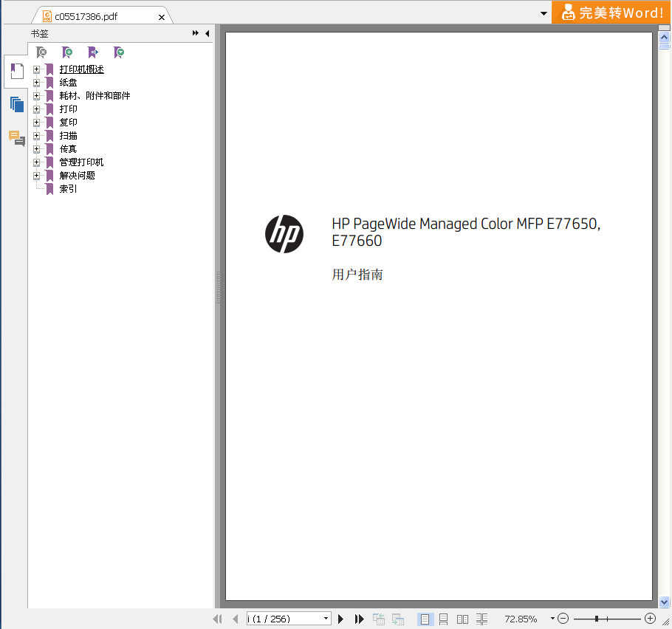Image resolution: width=672 pixels, height=629 pixels.
Task: Click the HP PageWide Managed Color title
Action: [x=466, y=232]
